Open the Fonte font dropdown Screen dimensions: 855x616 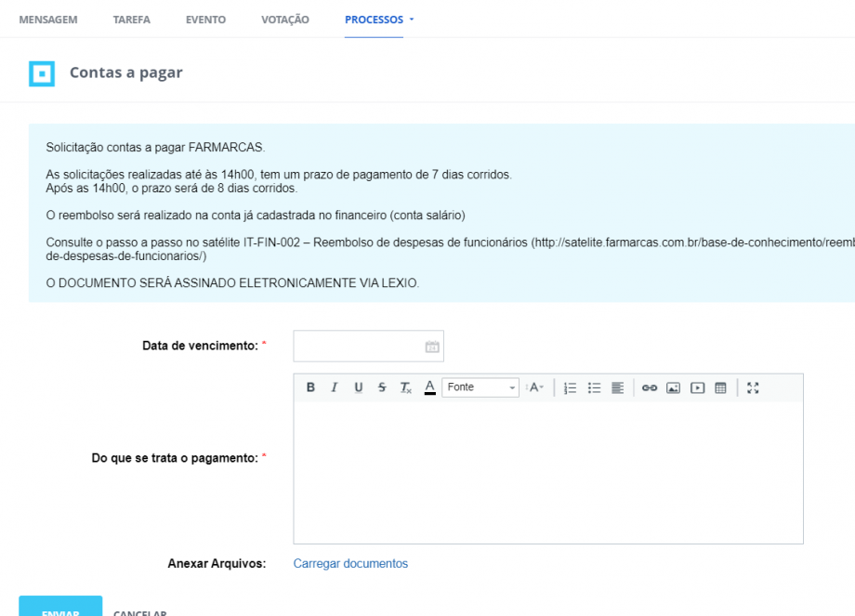481,387
